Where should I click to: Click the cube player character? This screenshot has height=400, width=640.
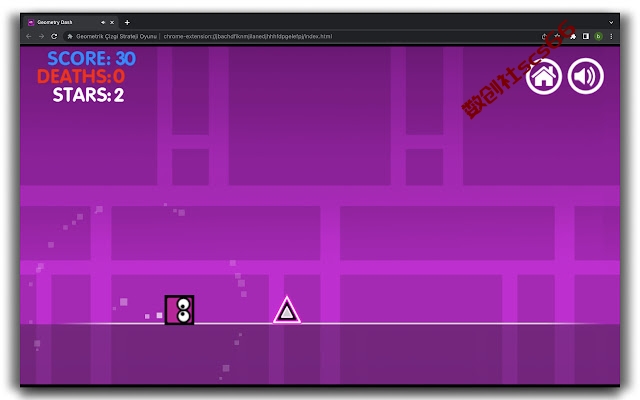coord(179,310)
